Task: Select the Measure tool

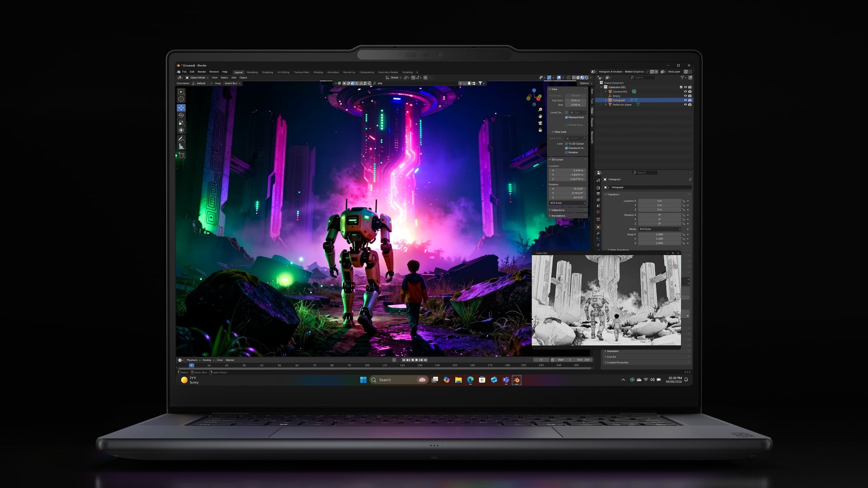Action: pos(181,147)
